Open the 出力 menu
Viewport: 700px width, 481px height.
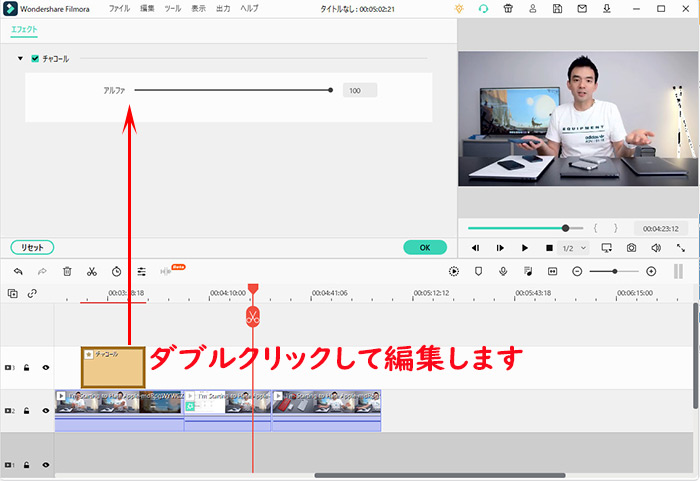tap(223, 8)
